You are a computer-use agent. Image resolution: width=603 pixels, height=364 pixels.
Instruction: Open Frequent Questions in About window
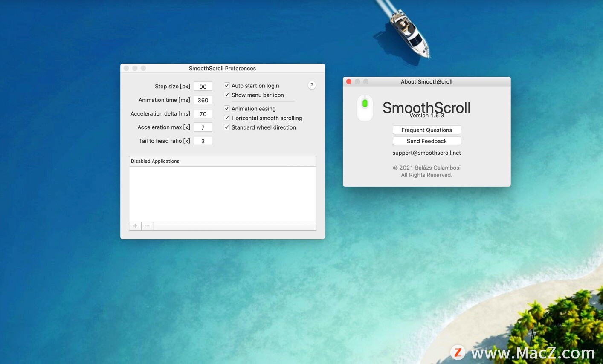[426, 130]
